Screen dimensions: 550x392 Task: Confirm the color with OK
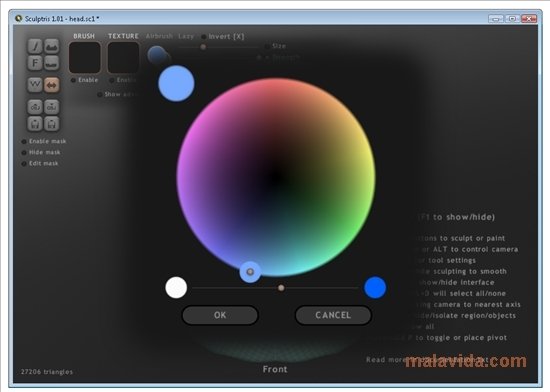pyautogui.click(x=220, y=315)
